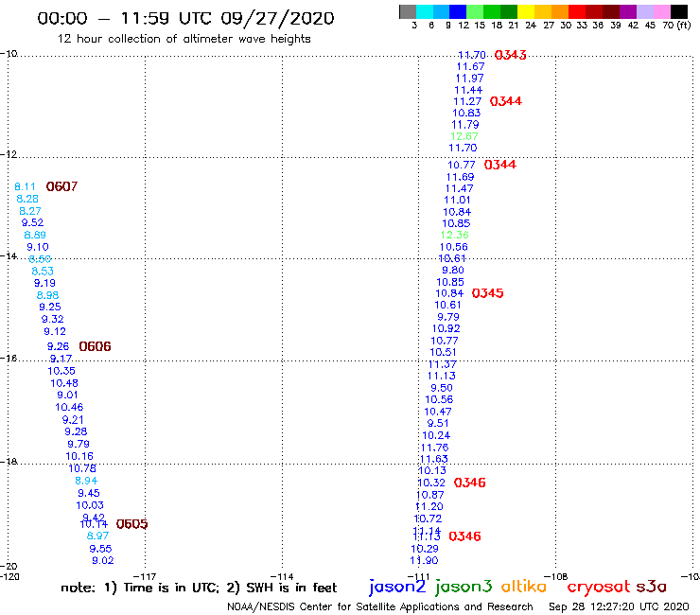
Task: Click the green 12.36 reading
Action: (x=454, y=235)
